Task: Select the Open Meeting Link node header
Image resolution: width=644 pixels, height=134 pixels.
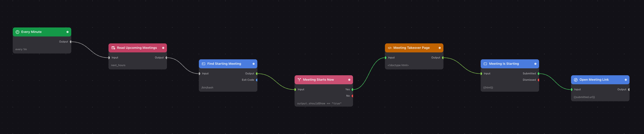Action: (x=600, y=80)
